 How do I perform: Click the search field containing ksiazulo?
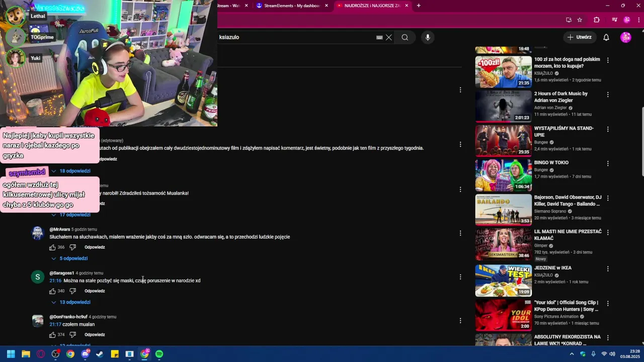[297, 37]
